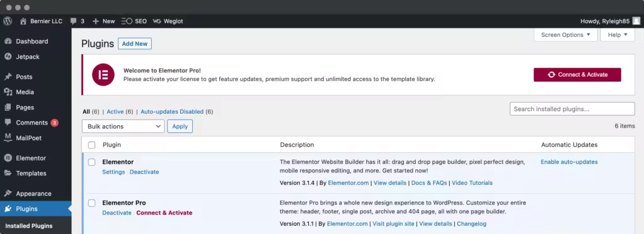Click the Dashboard gauge icon

[8, 42]
